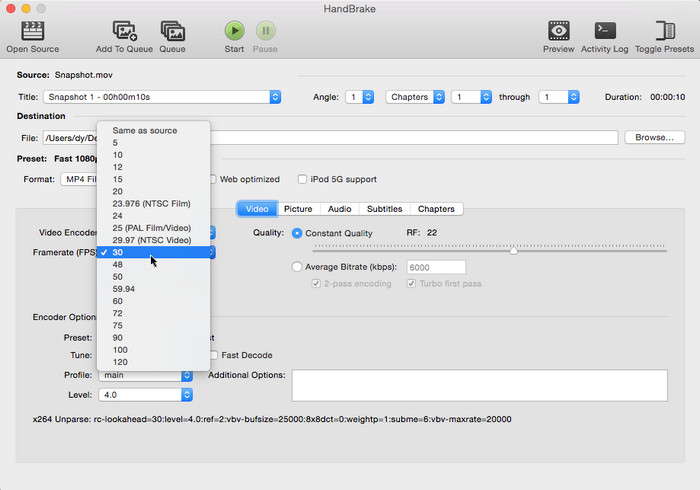Choose 90 fps in framerate menu
700x490 pixels.
click(x=153, y=338)
